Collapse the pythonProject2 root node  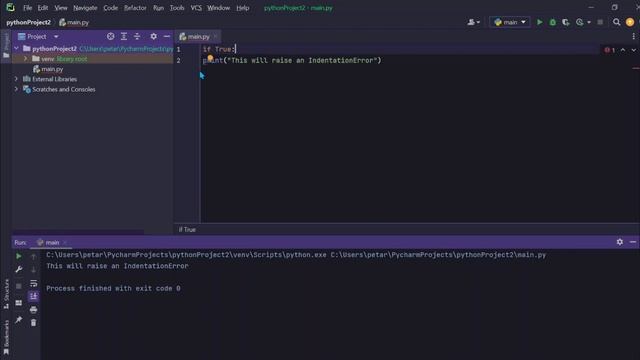(x=16, y=49)
